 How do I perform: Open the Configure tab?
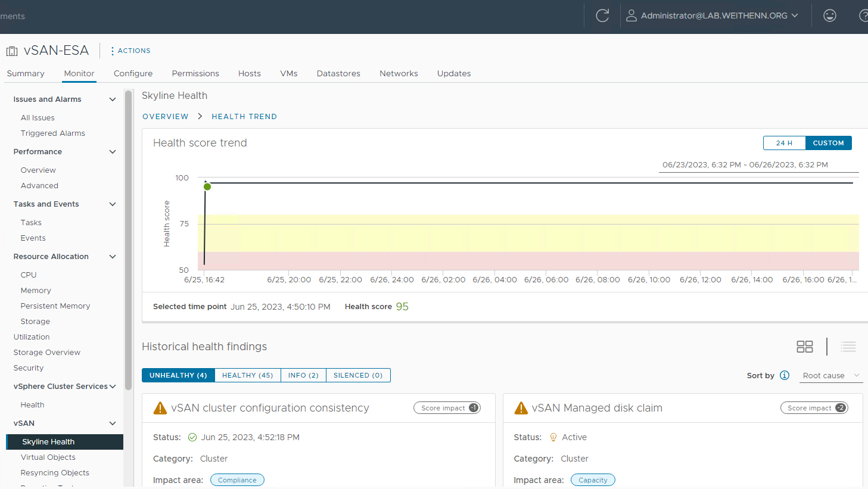coord(133,73)
